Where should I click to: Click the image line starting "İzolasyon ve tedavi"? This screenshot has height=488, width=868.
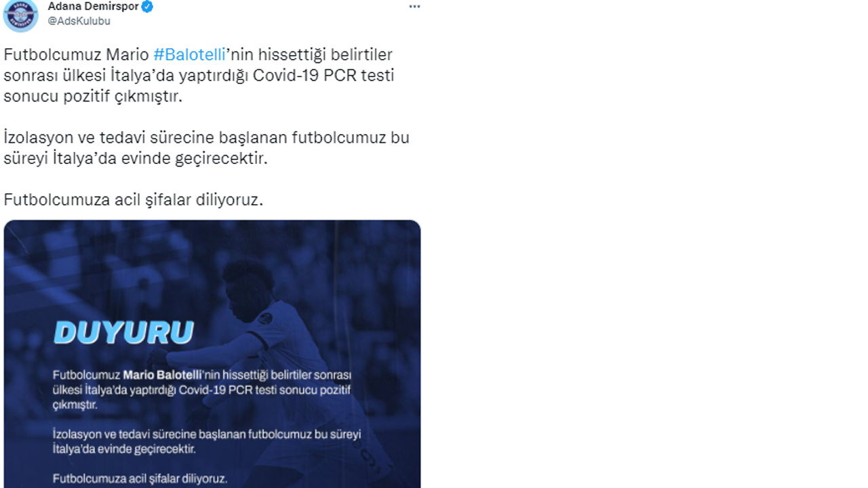point(206,434)
